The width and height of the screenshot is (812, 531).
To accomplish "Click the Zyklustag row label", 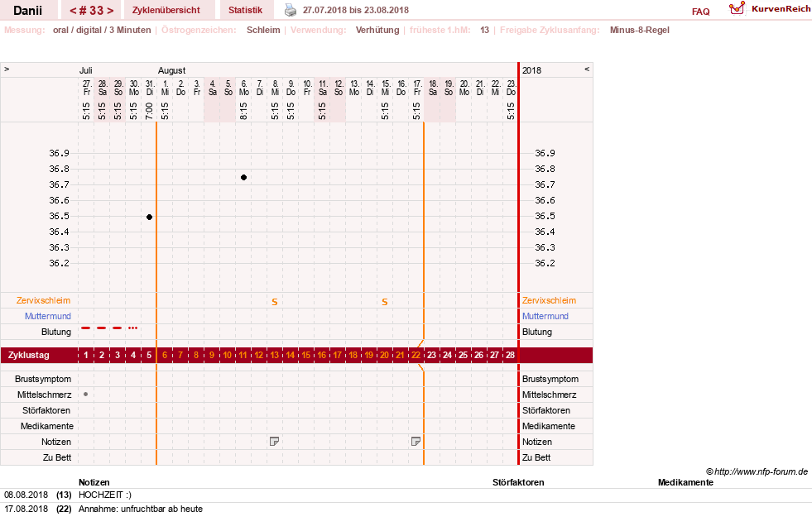I will coord(28,355).
